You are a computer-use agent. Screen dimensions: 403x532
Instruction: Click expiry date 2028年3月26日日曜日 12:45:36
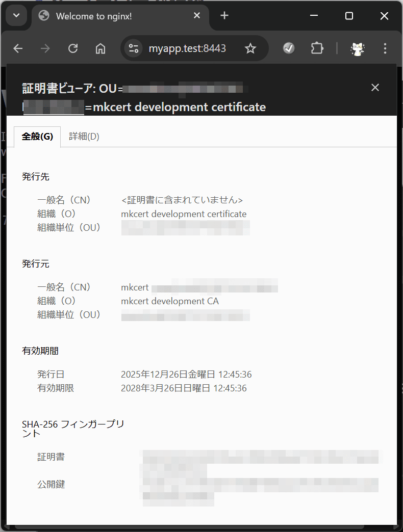pyautogui.click(x=184, y=388)
